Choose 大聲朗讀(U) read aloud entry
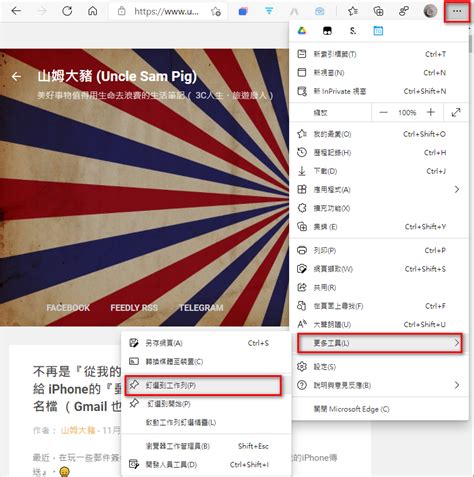The width and height of the screenshot is (474, 477). [x=379, y=324]
